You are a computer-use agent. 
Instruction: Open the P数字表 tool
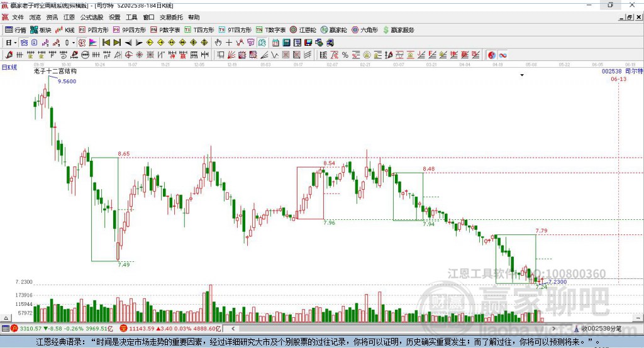point(165,30)
